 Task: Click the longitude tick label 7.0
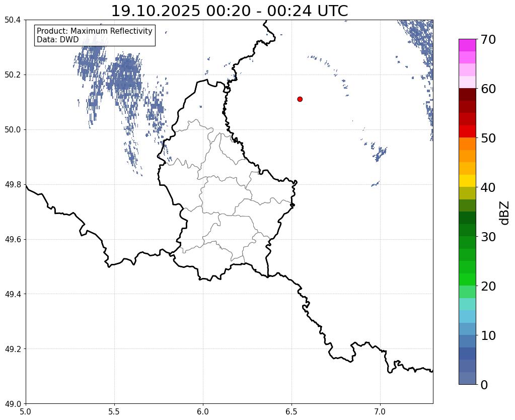[380, 411]
